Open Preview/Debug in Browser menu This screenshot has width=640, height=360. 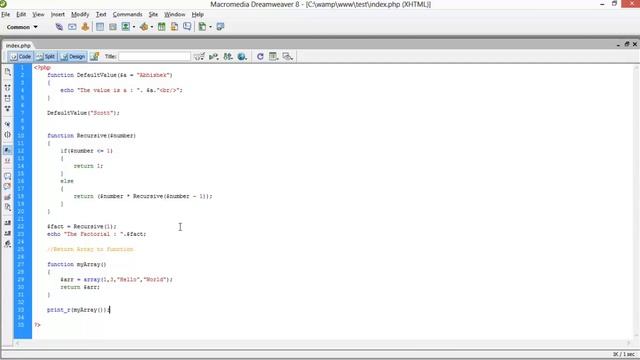click(242, 57)
